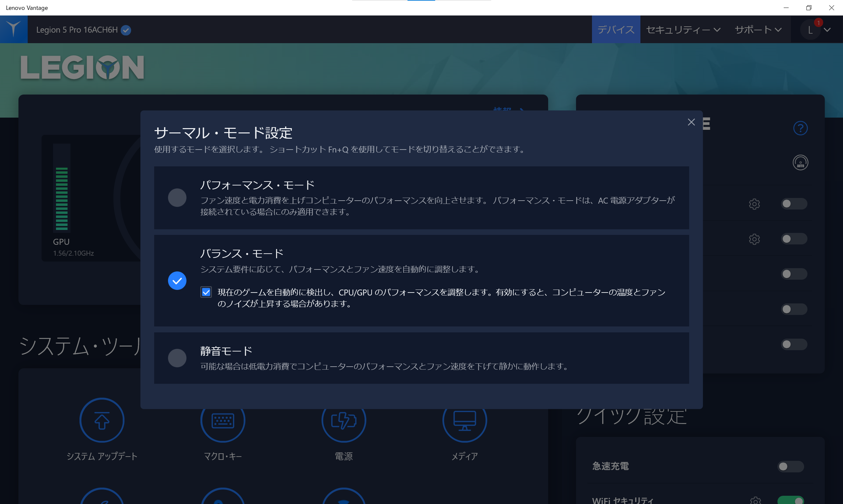Click the サーマル・モード設定 dialog title
The height and width of the screenshot is (504, 843).
point(223,133)
